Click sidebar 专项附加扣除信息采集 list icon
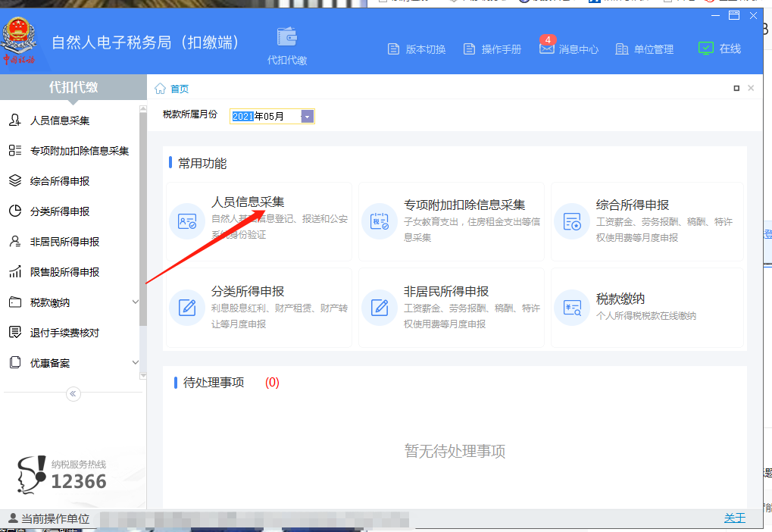The height and width of the screenshot is (532, 772). pos(15,151)
